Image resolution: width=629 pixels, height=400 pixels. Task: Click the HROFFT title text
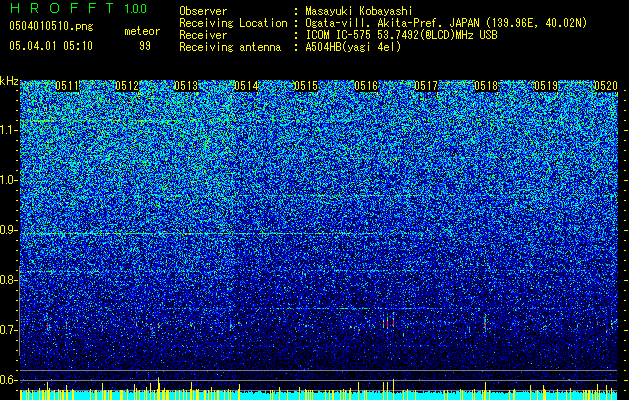point(63,8)
